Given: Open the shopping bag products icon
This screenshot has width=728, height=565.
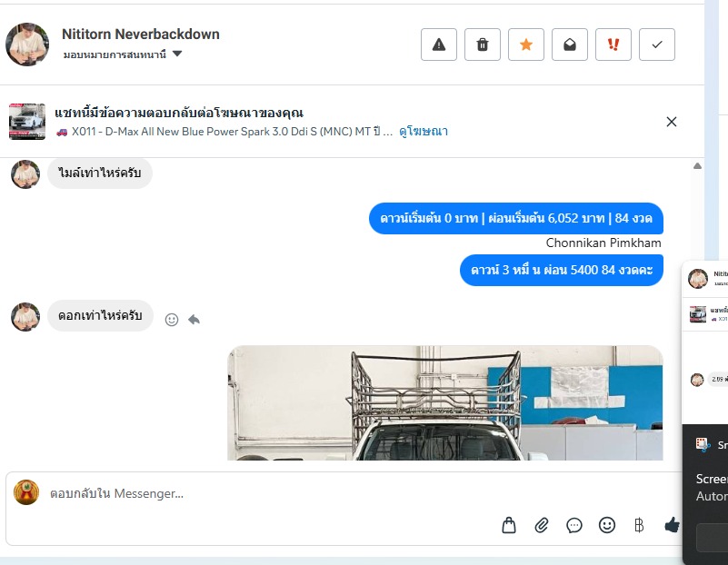Looking at the screenshot, I should pos(509,525).
